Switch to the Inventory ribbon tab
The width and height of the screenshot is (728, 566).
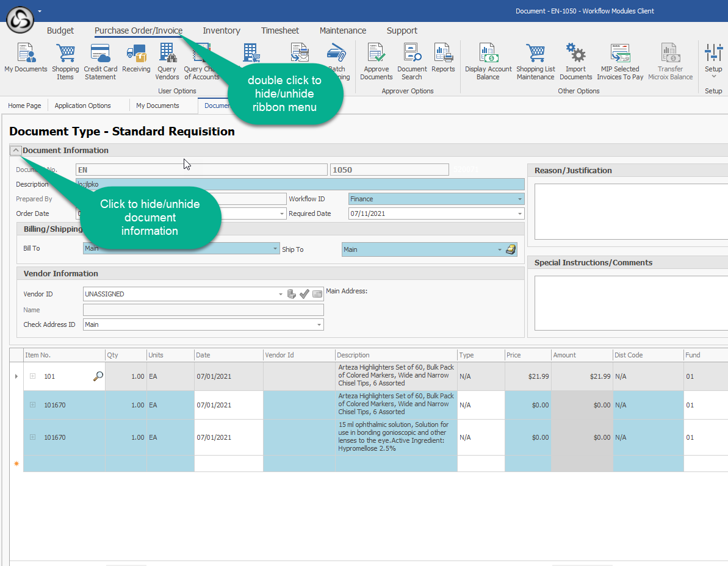(222, 30)
